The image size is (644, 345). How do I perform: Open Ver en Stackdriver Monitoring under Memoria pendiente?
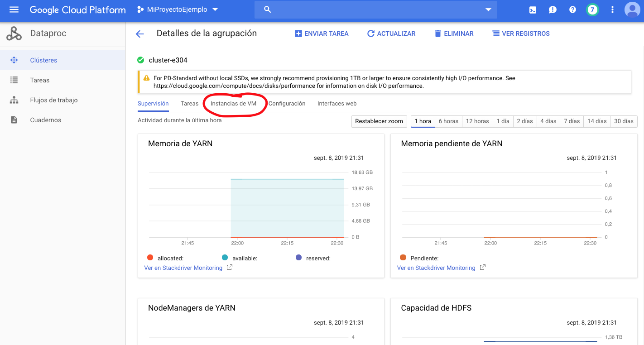pos(436,268)
